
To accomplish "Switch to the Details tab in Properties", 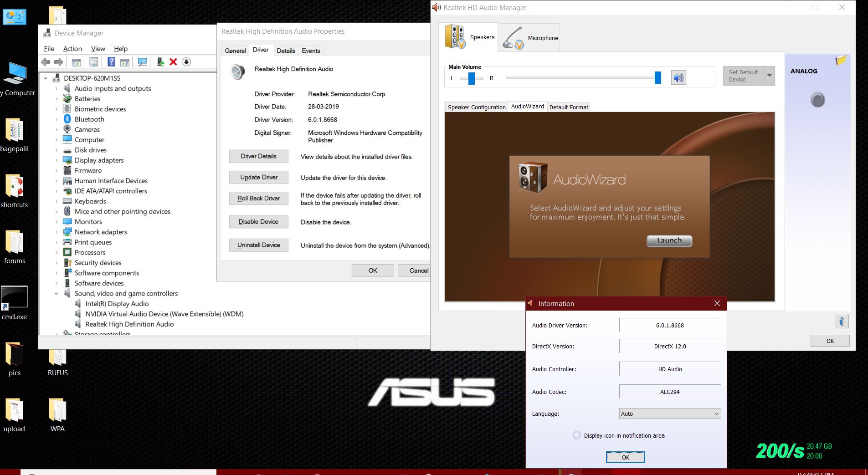I will click(x=286, y=51).
